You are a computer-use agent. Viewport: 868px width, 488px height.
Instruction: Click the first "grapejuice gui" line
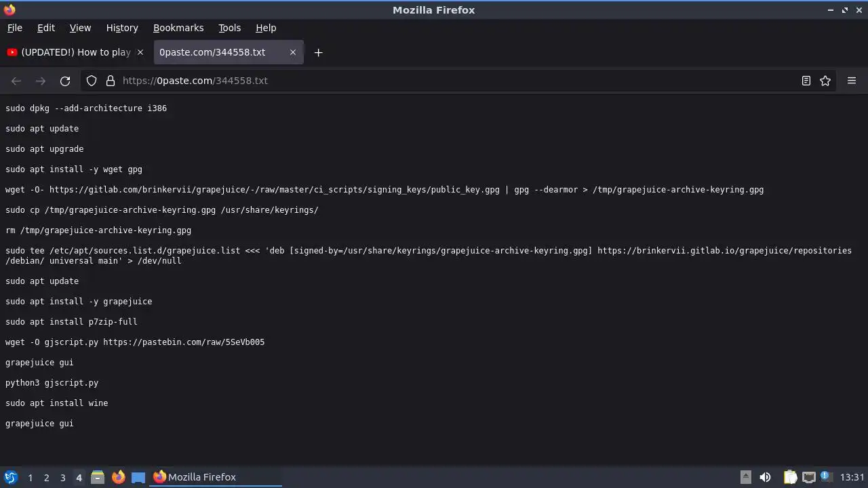(39, 363)
